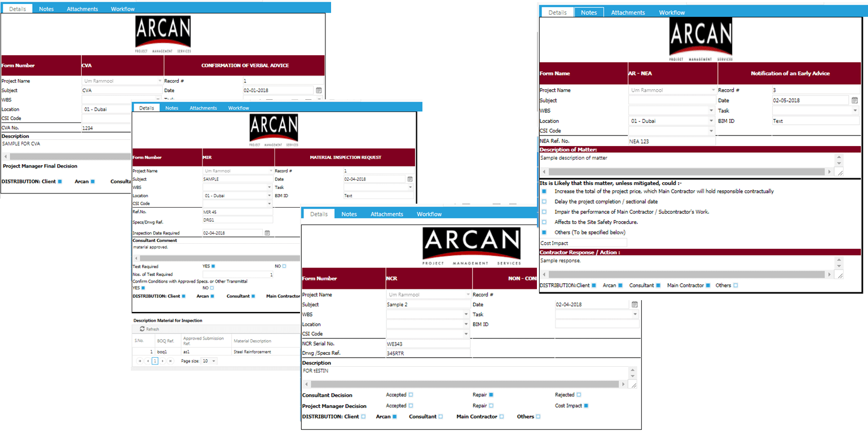Expand CSI Code dropdown in NCR form
The width and height of the screenshot is (868, 435).
(x=466, y=334)
